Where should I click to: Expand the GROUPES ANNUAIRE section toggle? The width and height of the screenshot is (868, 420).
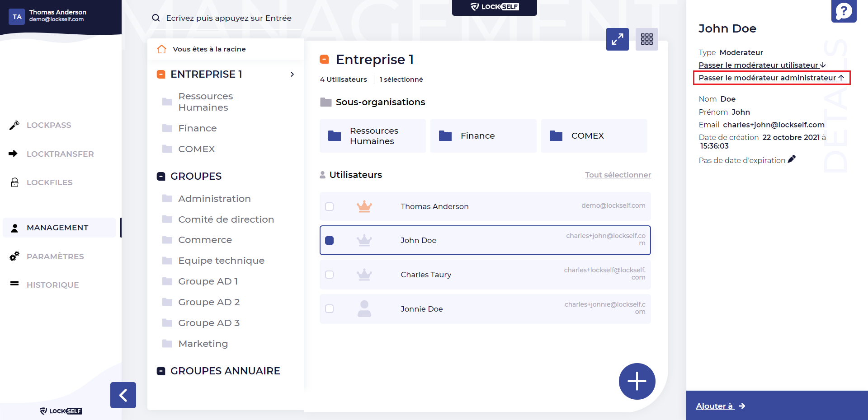click(161, 371)
